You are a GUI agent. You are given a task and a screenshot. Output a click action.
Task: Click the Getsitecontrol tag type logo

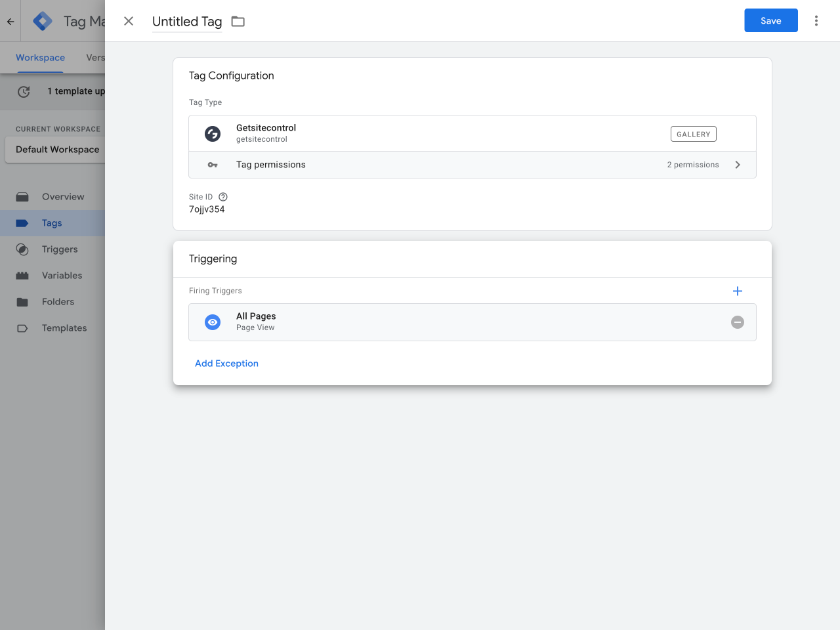[213, 134]
